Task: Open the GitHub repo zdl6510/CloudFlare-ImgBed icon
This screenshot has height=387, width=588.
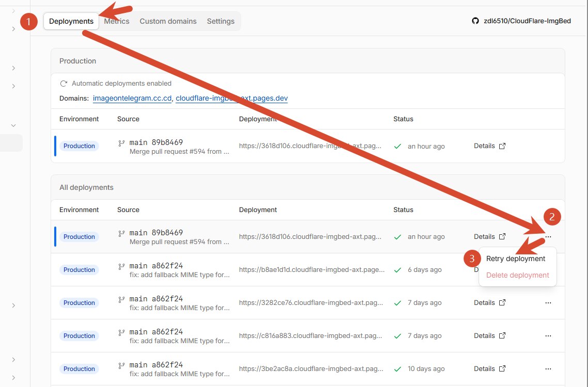Action: tap(475, 21)
